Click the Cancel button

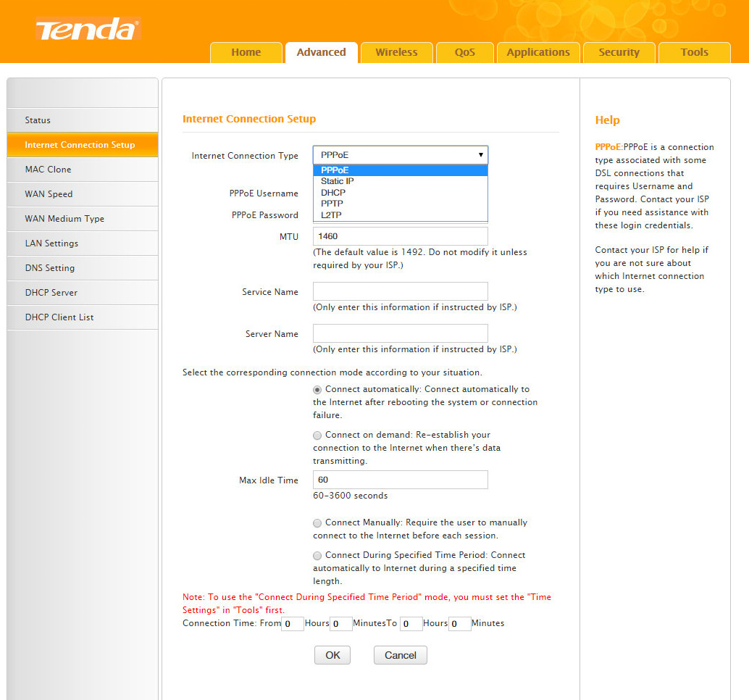pyautogui.click(x=401, y=655)
